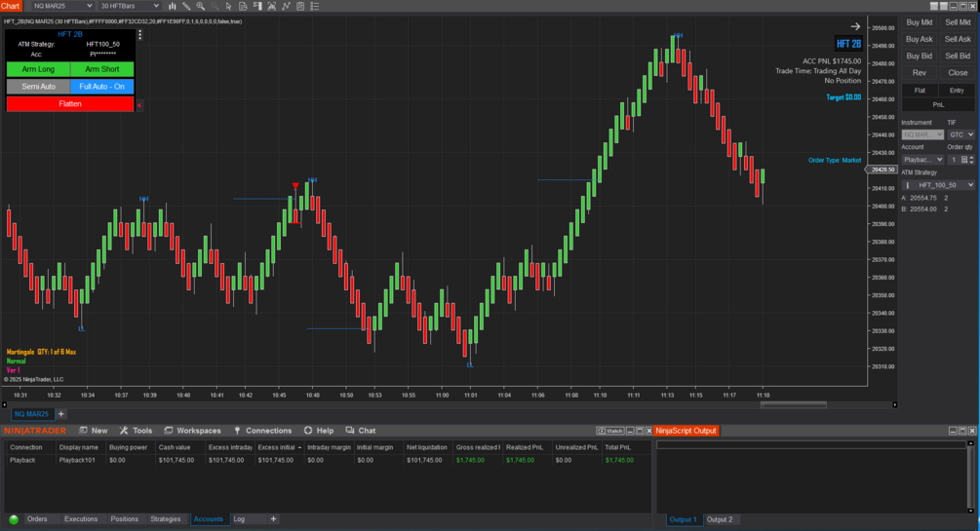Click the order qty input field
The height and width of the screenshot is (531, 980).
pos(954,160)
